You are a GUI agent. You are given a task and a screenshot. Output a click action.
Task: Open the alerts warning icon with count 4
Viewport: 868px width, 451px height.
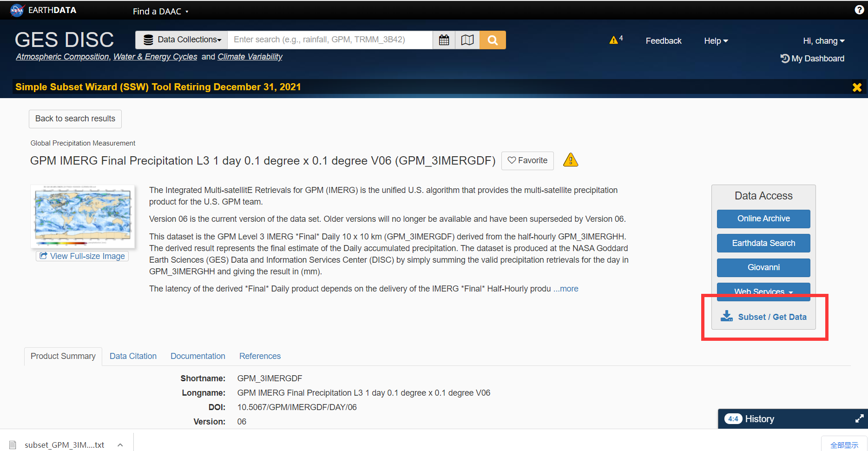[x=616, y=40]
